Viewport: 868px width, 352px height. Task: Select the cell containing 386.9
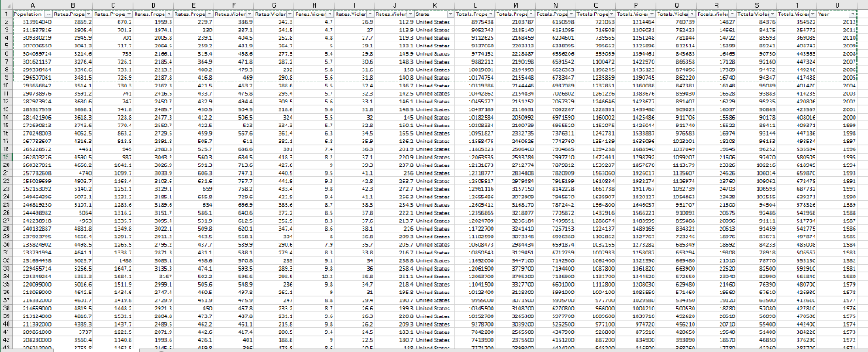(x=234, y=20)
